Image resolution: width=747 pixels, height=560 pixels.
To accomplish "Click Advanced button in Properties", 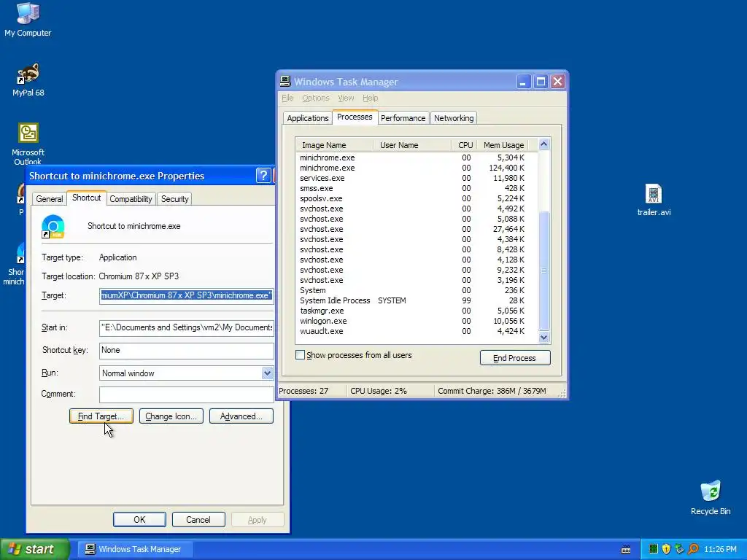I will [241, 416].
